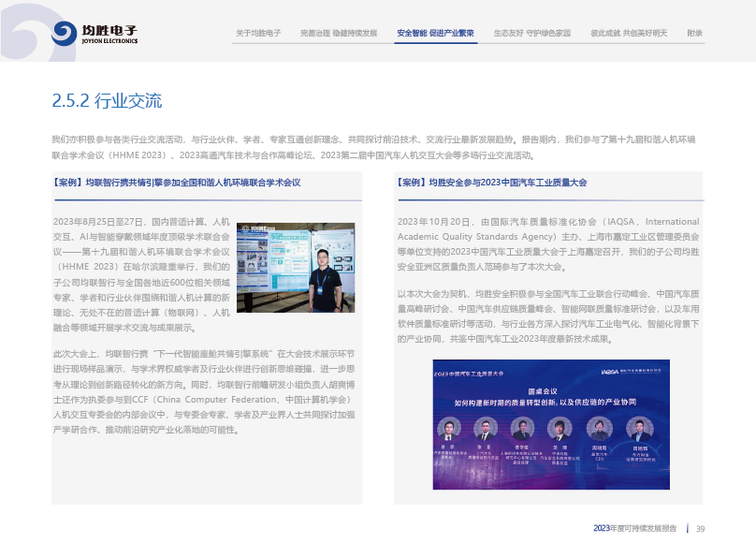756x558 pixels.
Task: Click the Joyson Electronics logo
Action: (95, 34)
